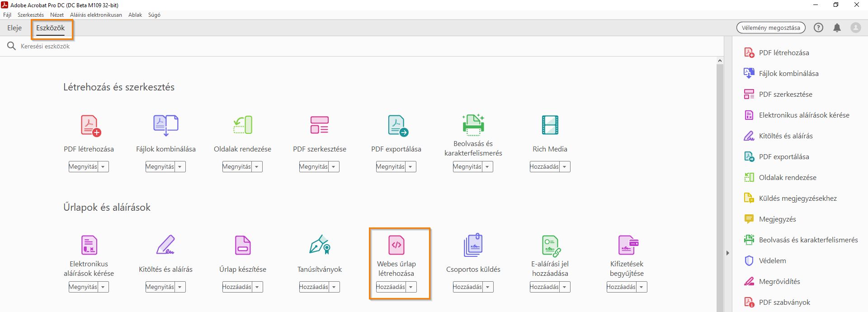Screen dimensions: 868x312
Task: Click the Beolvasás és karakterfelismerés scanner icon in grid
Action: tap(473, 125)
